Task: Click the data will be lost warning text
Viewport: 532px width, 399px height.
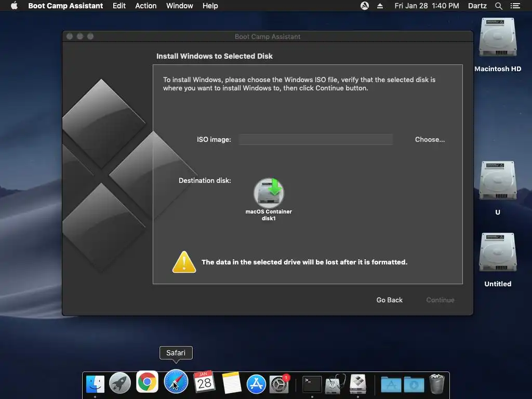Action: tap(304, 262)
